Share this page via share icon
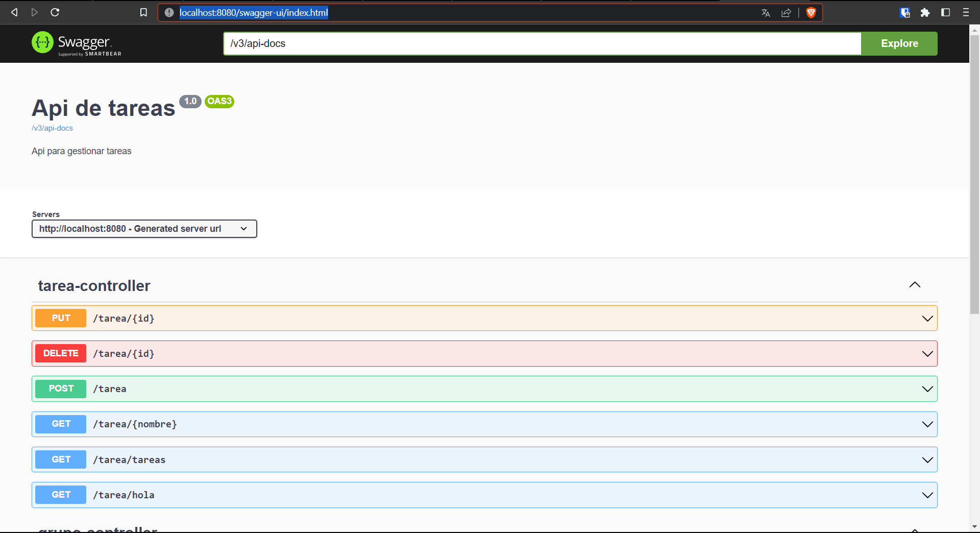980x533 pixels. coord(786,13)
